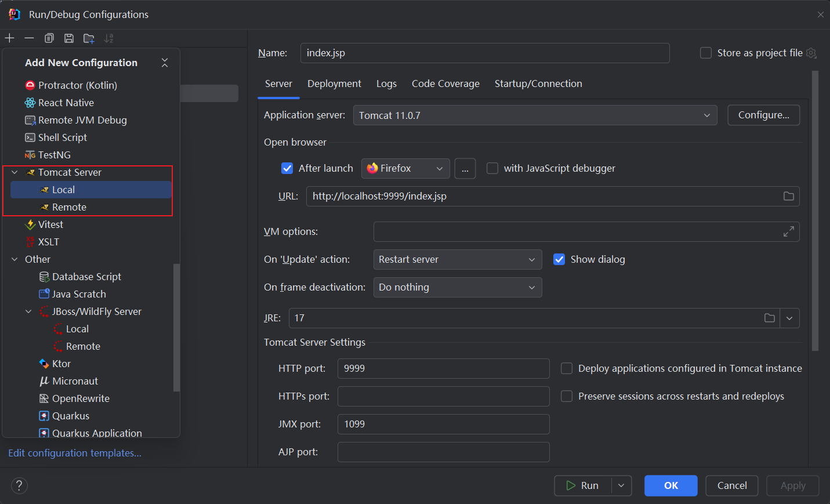Image resolution: width=830 pixels, height=504 pixels.
Task: Enable Deploy applications configured in Tomcat instance
Action: (567, 368)
